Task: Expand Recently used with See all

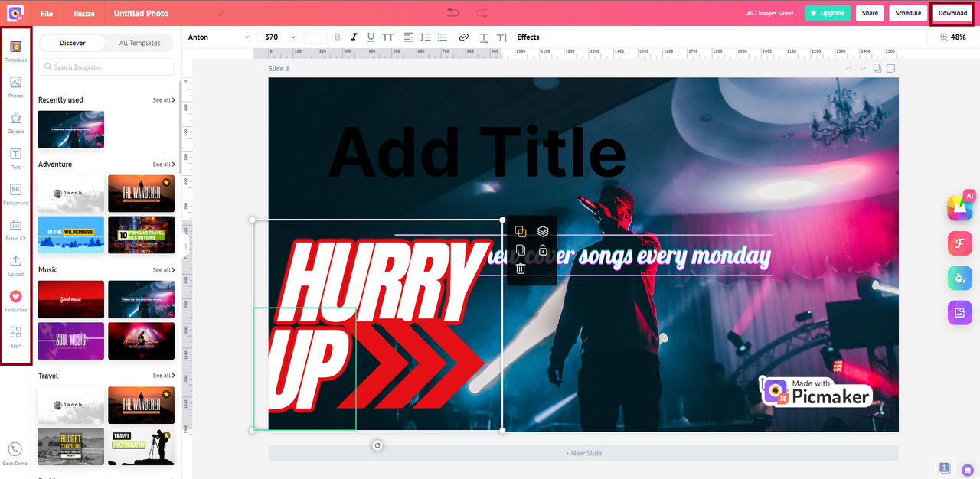Action: click(163, 100)
